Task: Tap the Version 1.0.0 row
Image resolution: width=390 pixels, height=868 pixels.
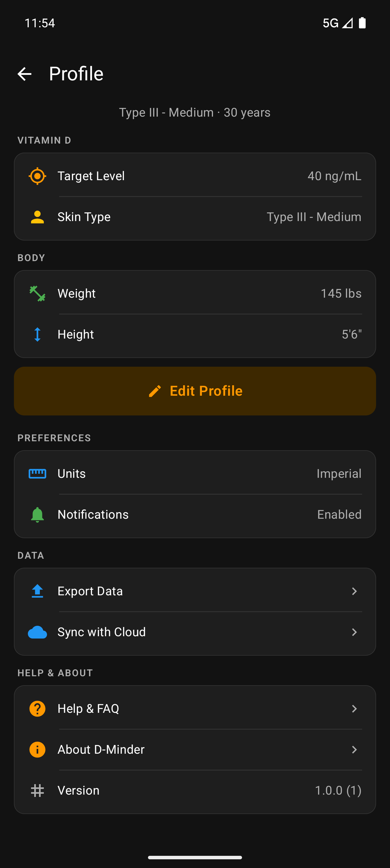Action: point(195,791)
